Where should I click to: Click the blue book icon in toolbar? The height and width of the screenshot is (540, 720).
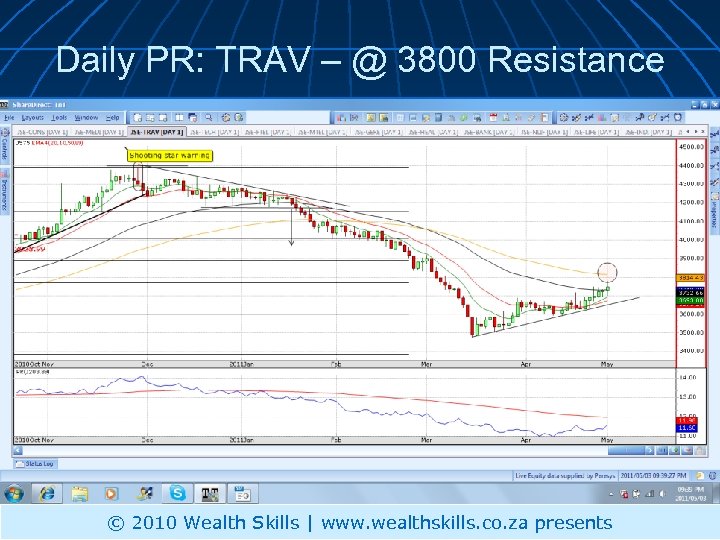(438, 118)
